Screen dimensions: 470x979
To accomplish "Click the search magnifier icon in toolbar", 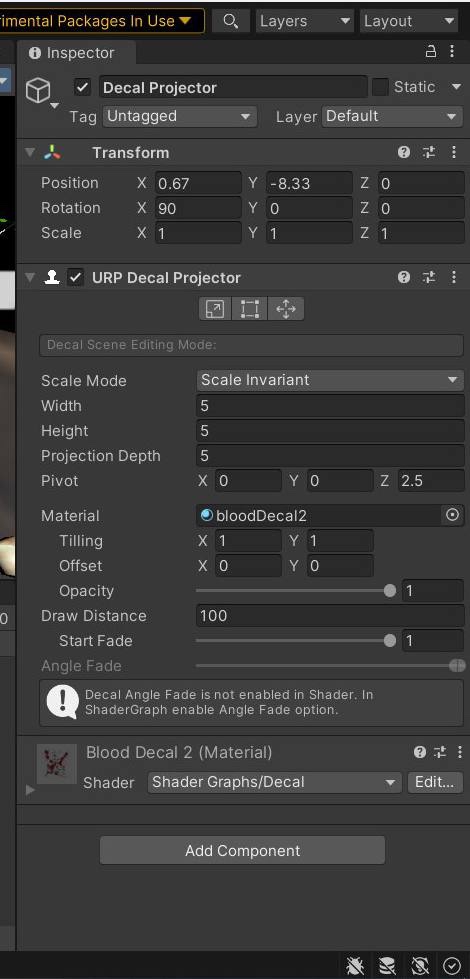I will click(x=230, y=21).
